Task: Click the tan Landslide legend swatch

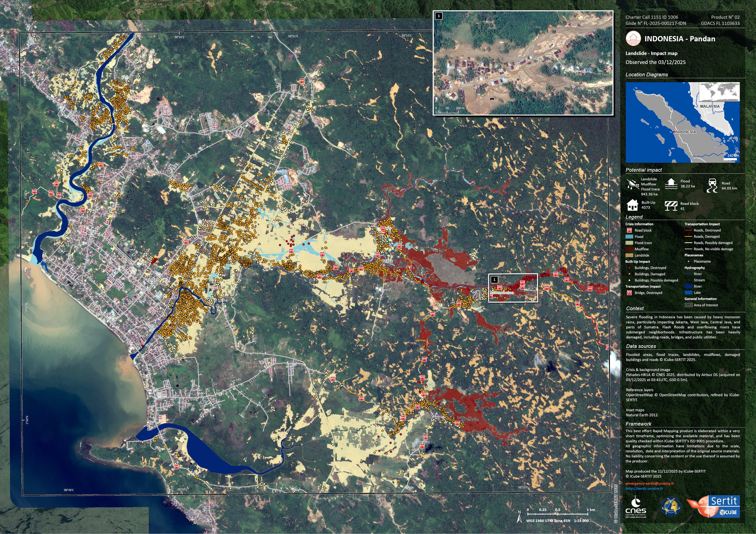Action: click(629, 255)
